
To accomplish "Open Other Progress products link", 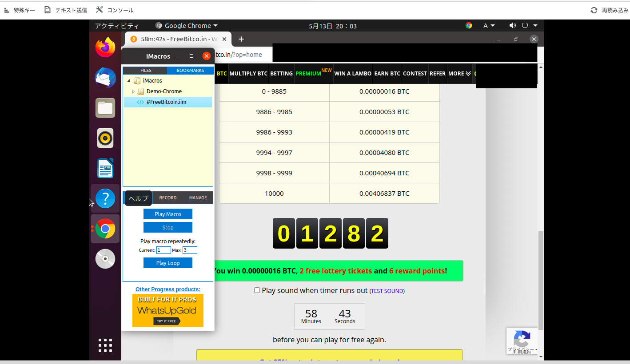I will pyautogui.click(x=168, y=289).
